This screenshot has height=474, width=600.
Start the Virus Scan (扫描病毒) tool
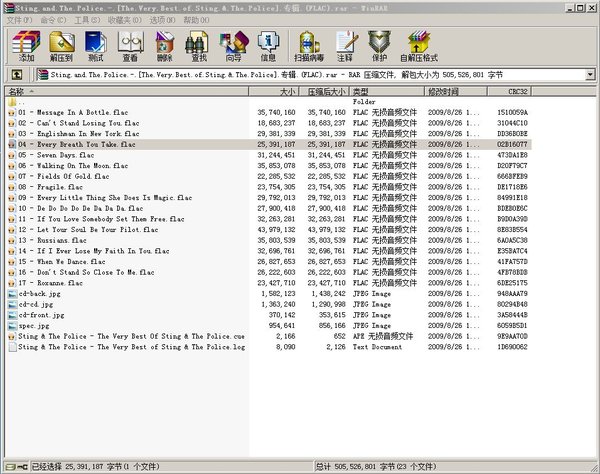pos(309,46)
